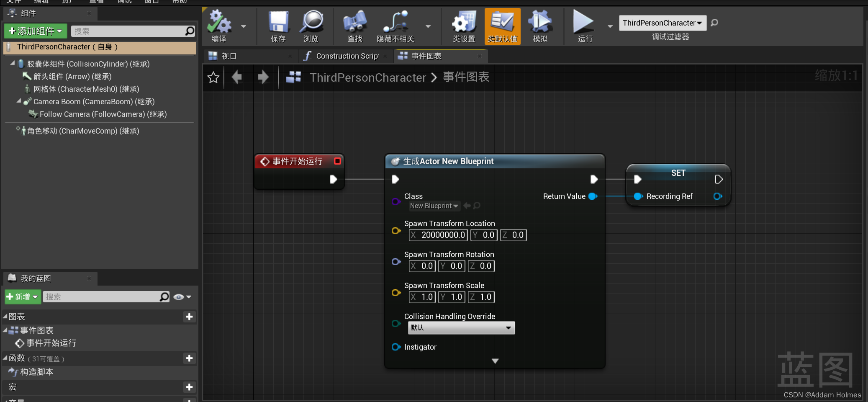Open 类设置 class settings
Image resolution: width=868 pixels, height=402 pixels.
pos(464,26)
